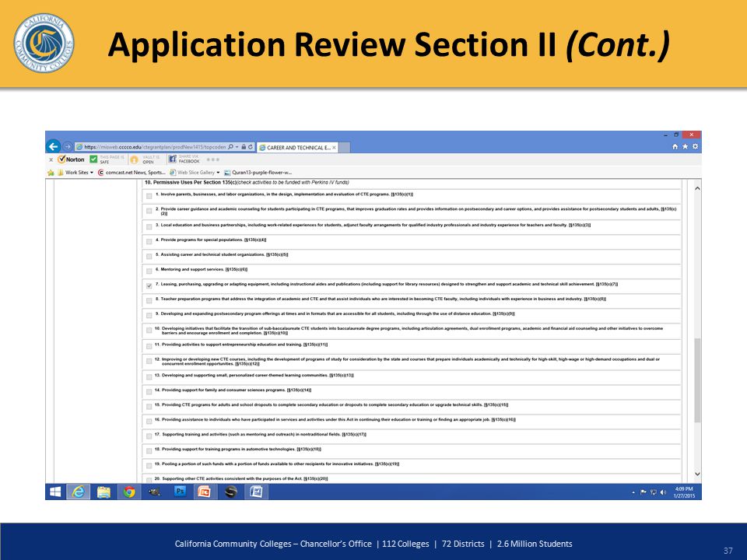Check item 4 special populations checkbox
Screen dimensions: 747x560
[x=149, y=241]
